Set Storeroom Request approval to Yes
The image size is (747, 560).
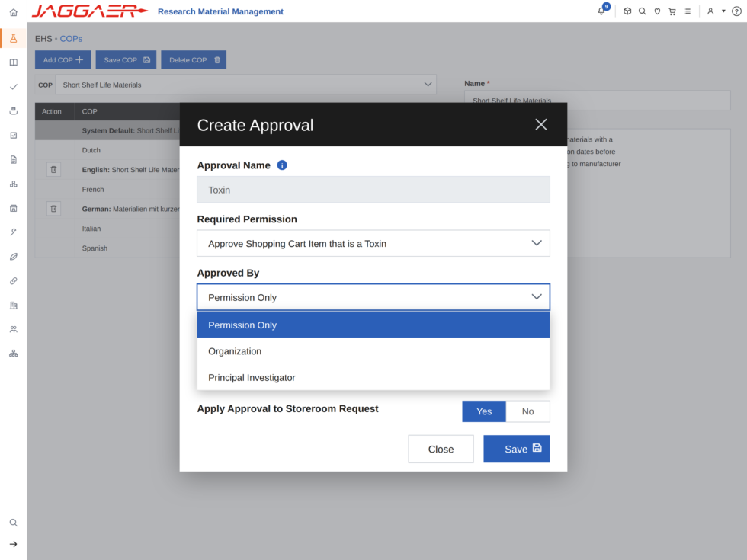point(484,411)
